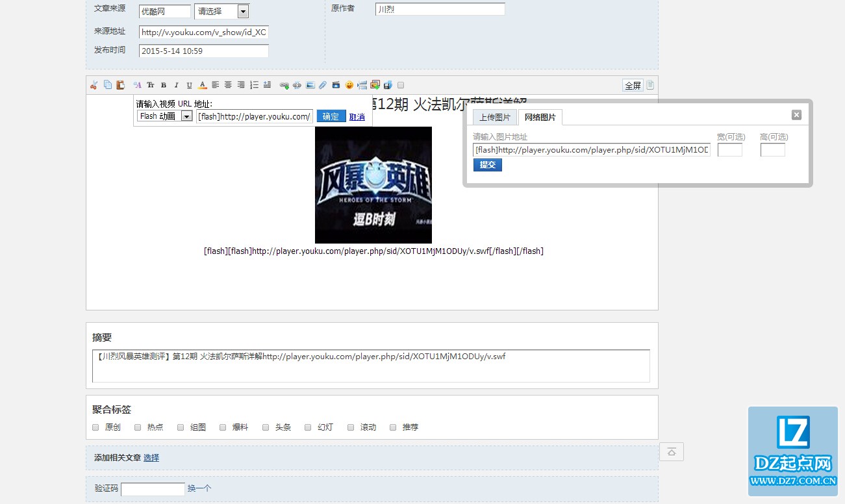Click the 选择 related articles link
The height and width of the screenshot is (504, 845).
pyautogui.click(x=151, y=458)
